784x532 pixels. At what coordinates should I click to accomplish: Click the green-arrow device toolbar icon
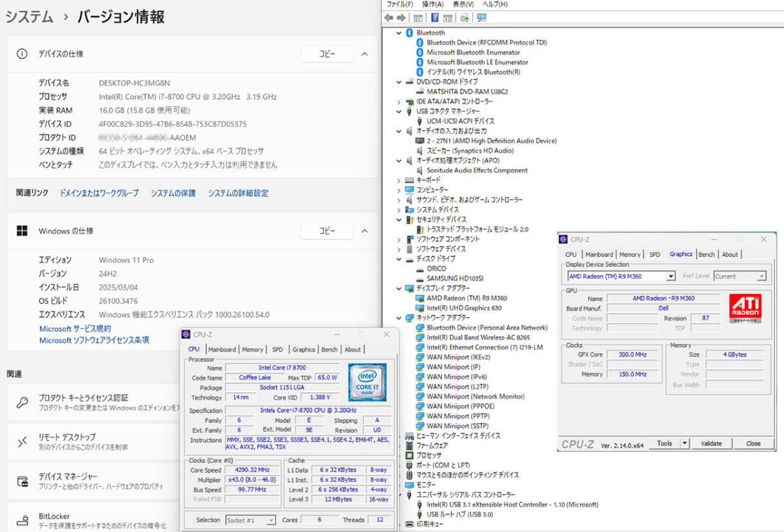(x=465, y=18)
